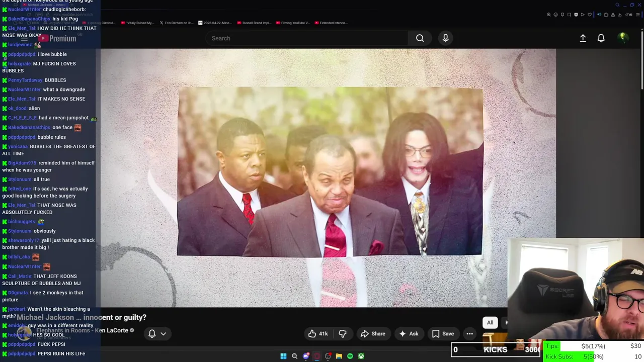Viewport: 644px width, 362px height.
Task: Start voice search with microphone icon
Action: 445,38
